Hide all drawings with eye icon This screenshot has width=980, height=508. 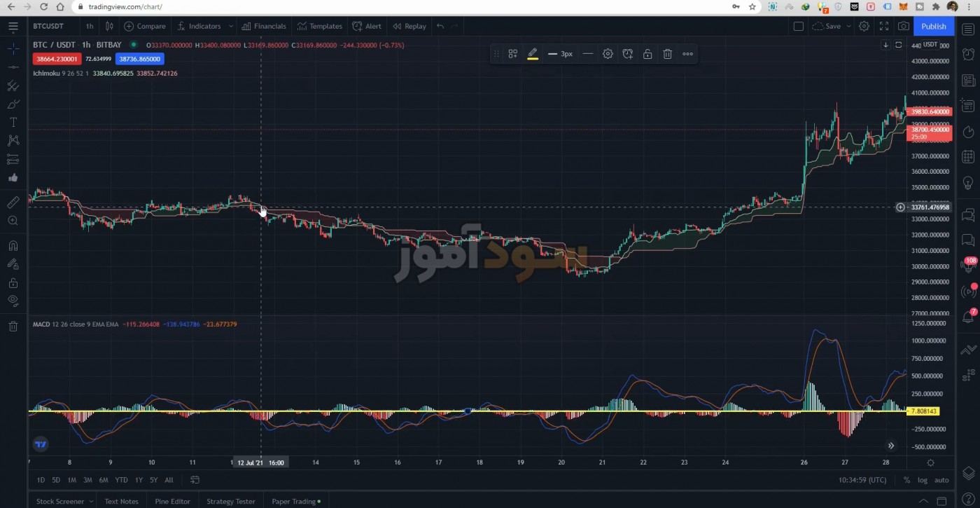tap(13, 301)
